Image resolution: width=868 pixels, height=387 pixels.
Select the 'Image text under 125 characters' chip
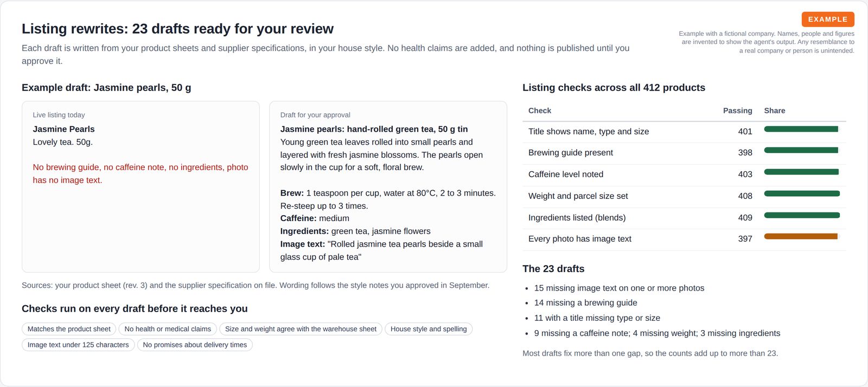pos(78,345)
